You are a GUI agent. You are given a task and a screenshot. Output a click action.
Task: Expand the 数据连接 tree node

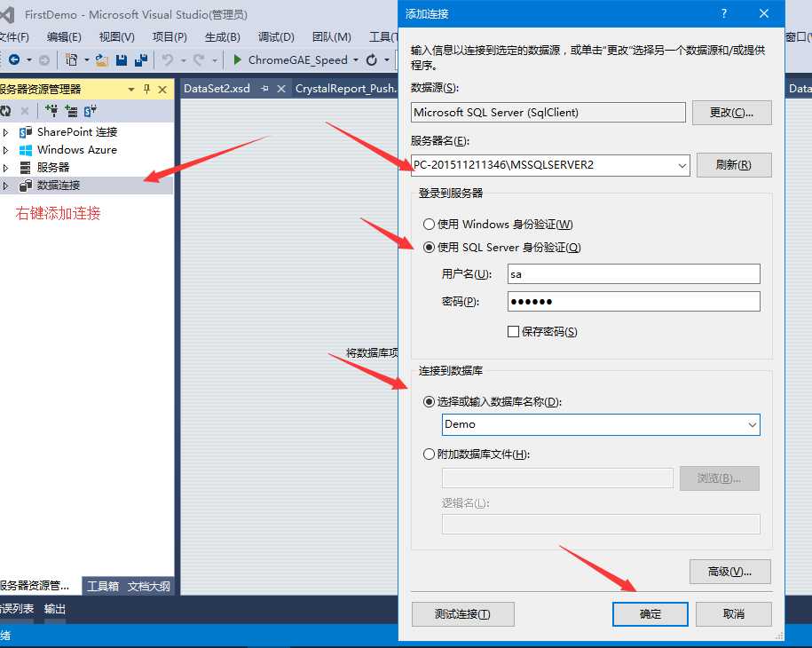pyautogui.click(x=5, y=186)
